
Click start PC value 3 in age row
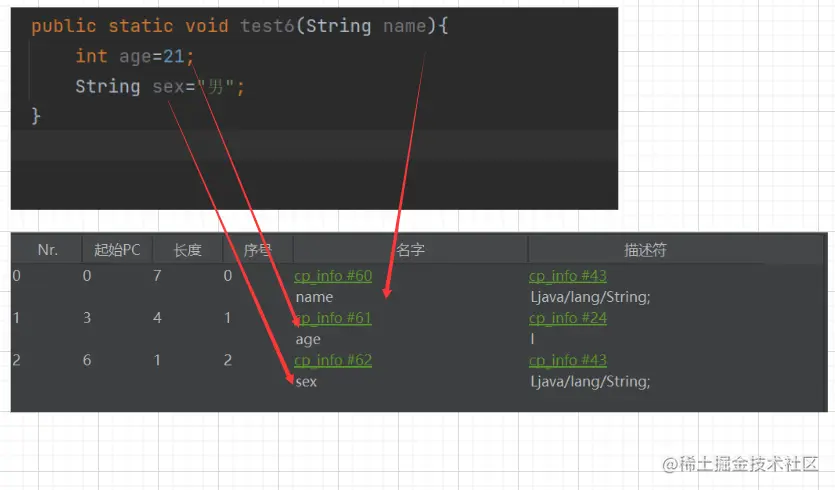tap(87, 318)
